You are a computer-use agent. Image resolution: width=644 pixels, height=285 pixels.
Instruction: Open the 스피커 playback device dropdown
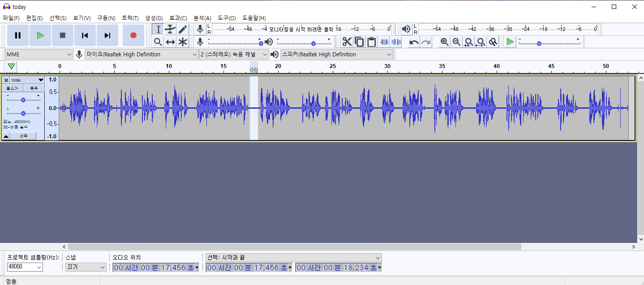[x=337, y=54]
